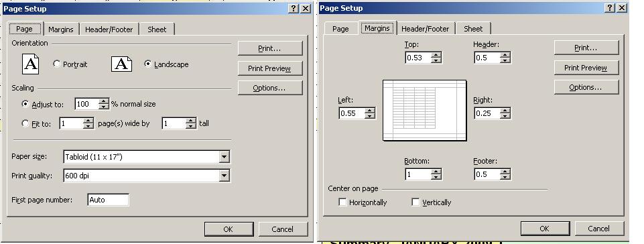
Task: Increase the Adjust to percentage spinner
Action: pos(105,101)
